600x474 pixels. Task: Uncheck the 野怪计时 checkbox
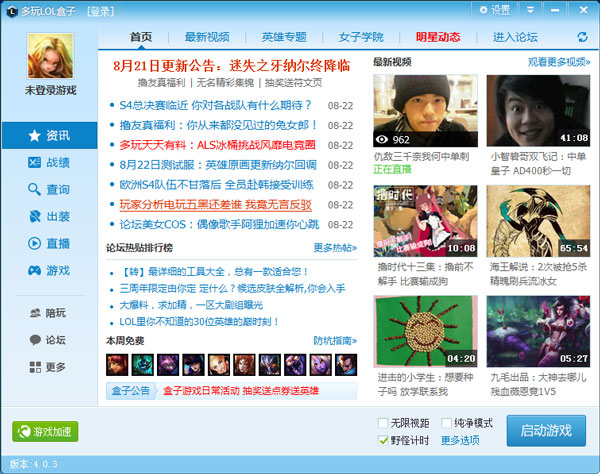pos(383,440)
